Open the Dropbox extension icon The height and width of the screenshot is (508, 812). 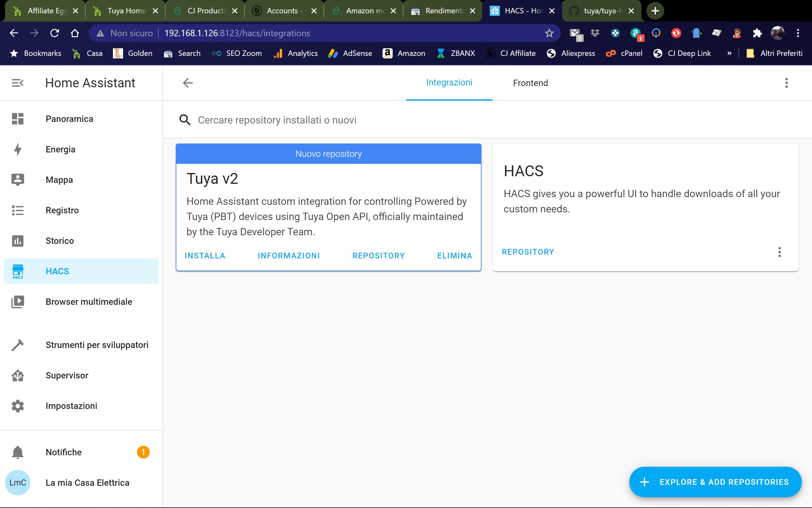[595, 33]
